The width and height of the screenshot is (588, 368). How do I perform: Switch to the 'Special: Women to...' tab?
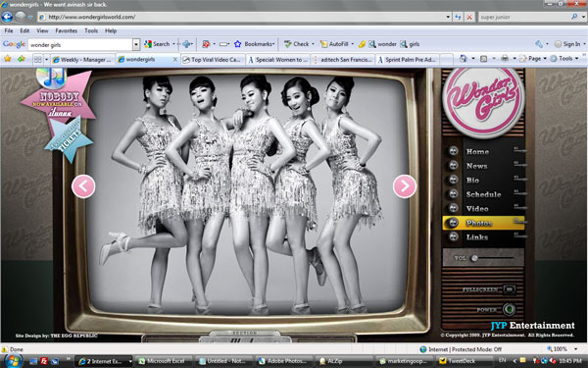[278, 59]
